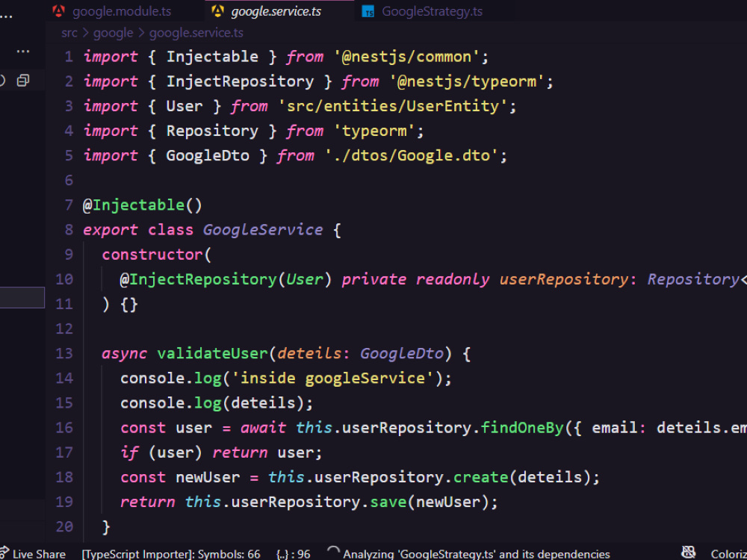Click the '{..} : 96' status bar entry

click(293, 554)
